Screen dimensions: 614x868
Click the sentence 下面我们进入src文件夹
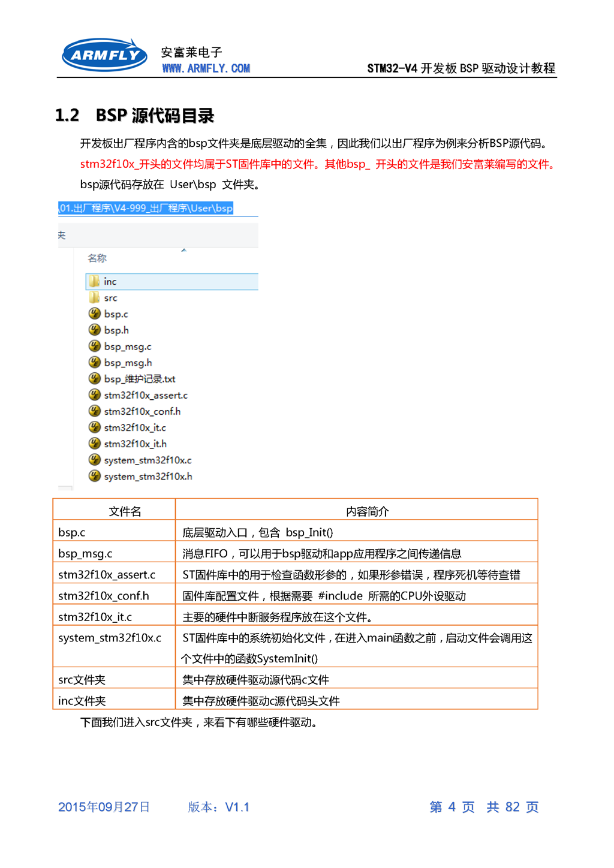click(199, 722)
